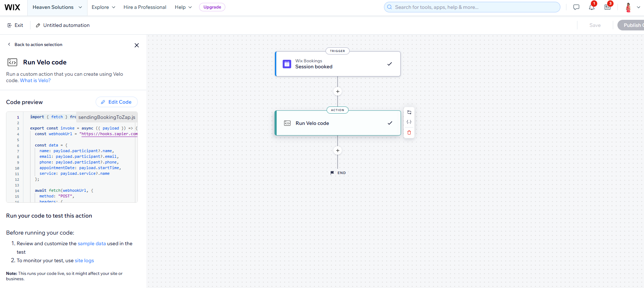The height and width of the screenshot is (288, 644).
Task: Expand the account profile dropdown
Action: [632, 7]
